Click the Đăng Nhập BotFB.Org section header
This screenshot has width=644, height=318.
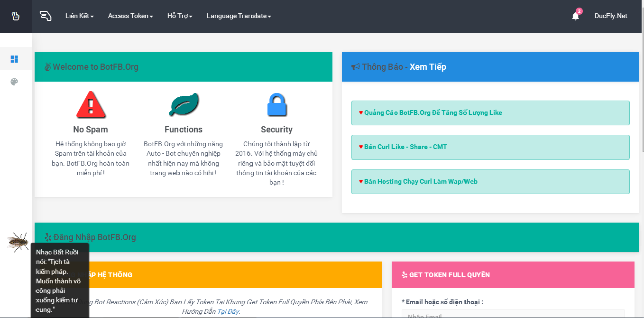point(337,237)
